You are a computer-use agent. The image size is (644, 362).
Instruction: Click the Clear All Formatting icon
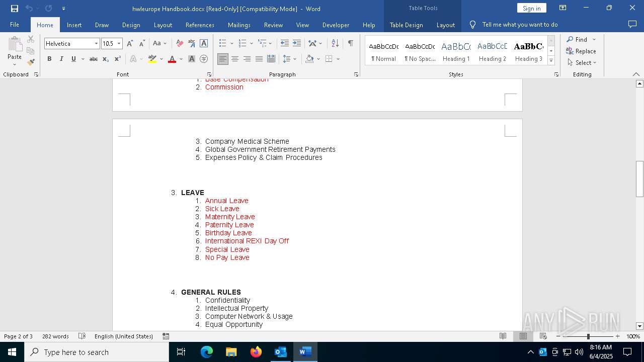pos(180,44)
